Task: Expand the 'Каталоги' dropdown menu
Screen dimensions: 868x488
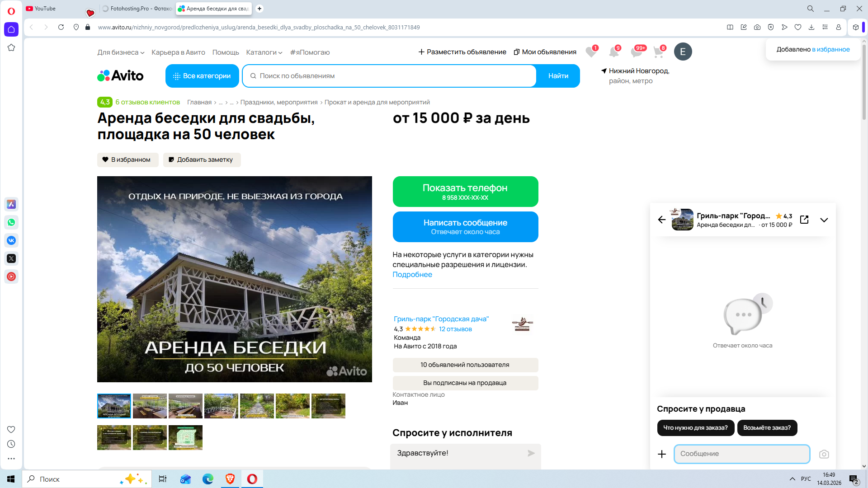Action: point(264,52)
